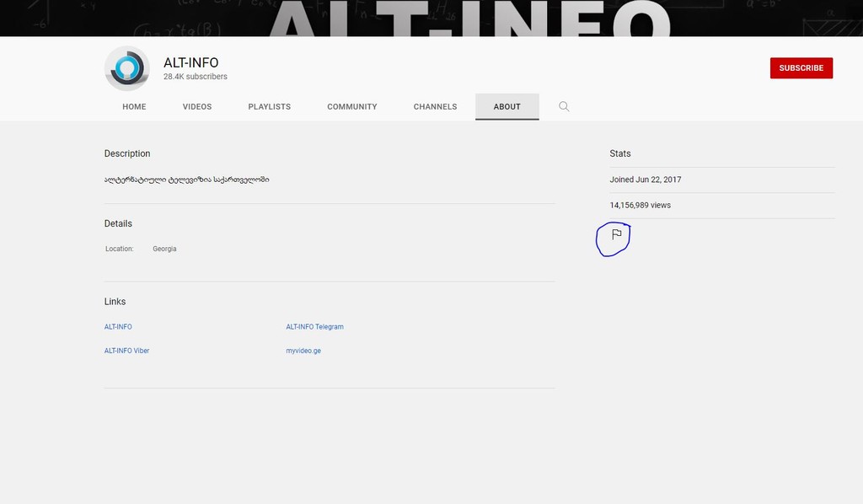Click the 28.4K subscribers count
Screen dimensions: 863x504
point(196,77)
